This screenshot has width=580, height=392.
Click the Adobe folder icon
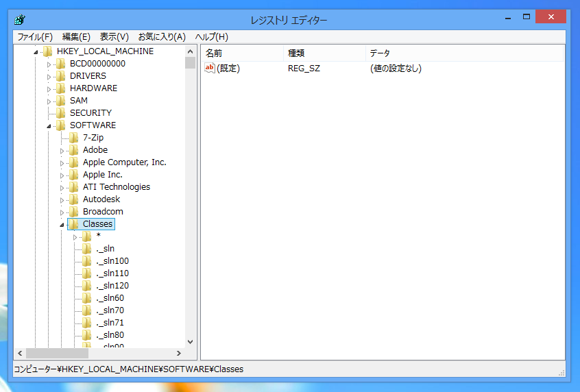[x=73, y=150]
